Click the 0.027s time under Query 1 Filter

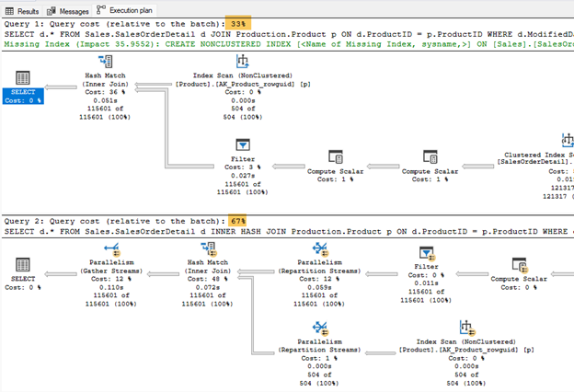click(243, 176)
